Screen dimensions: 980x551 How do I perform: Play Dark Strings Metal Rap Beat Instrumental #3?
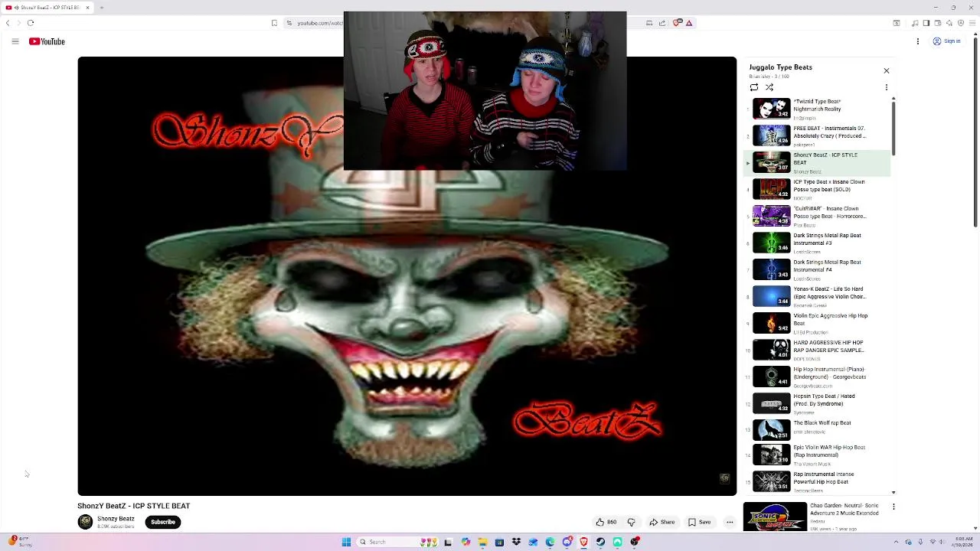(x=817, y=243)
